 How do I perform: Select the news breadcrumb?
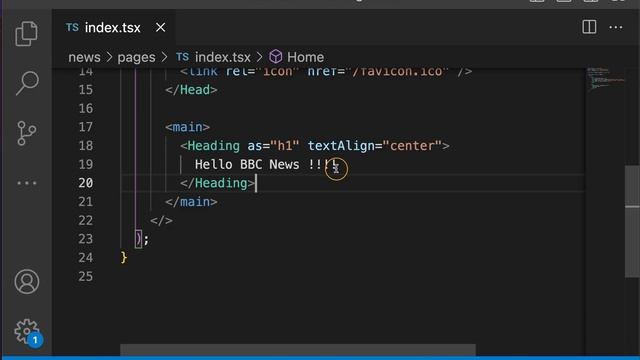pyautogui.click(x=84, y=57)
